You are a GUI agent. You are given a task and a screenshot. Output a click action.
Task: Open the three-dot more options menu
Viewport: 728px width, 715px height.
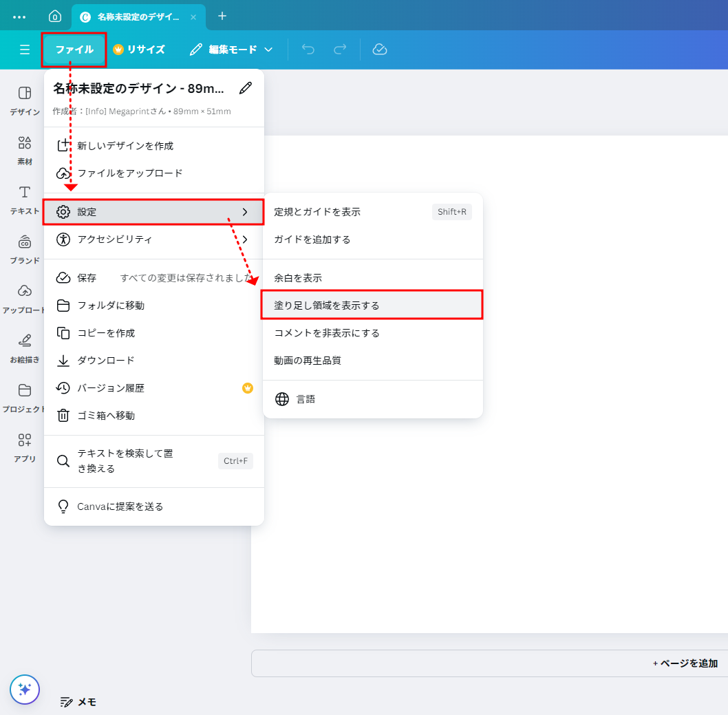[x=19, y=17]
